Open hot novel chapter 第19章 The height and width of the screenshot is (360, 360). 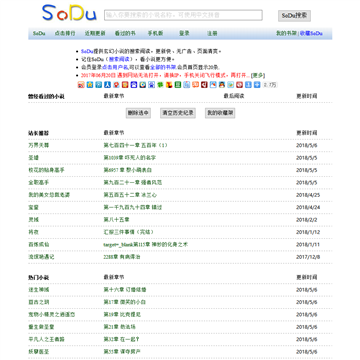click(122, 314)
